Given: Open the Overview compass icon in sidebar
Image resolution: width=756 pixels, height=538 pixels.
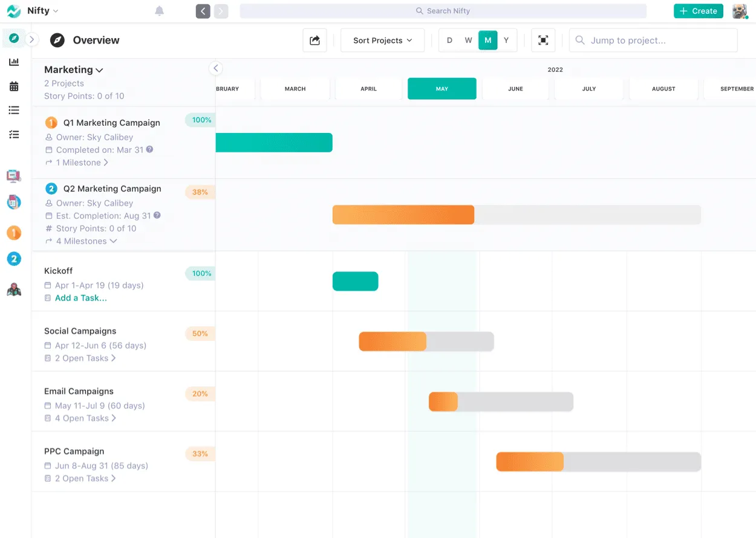Looking at the screenshot, I should 13,37.
